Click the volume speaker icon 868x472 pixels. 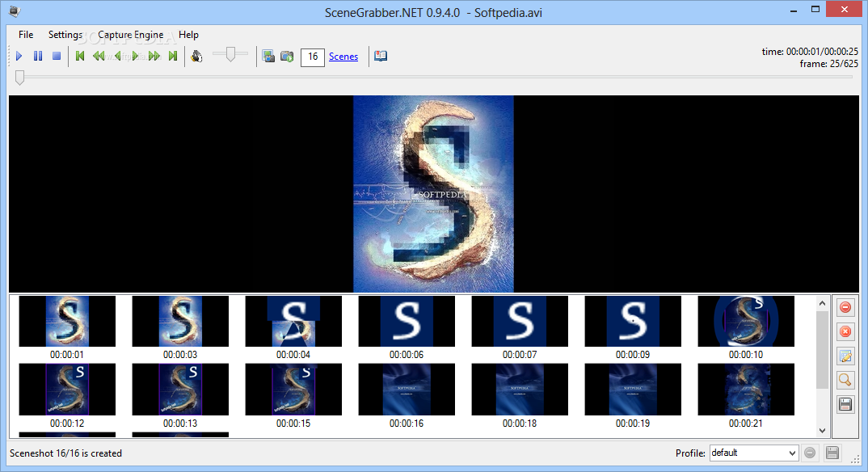pos(196,56)
